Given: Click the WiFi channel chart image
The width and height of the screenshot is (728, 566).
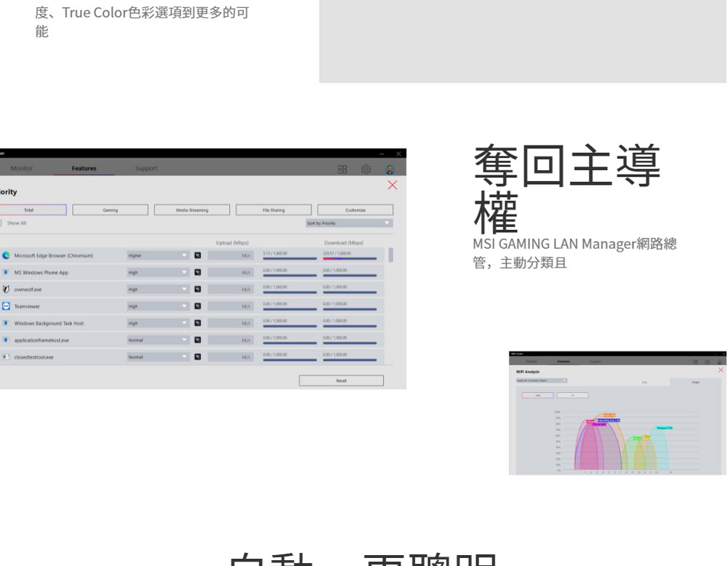Looking at the screenshot, I should click(627, 441).
